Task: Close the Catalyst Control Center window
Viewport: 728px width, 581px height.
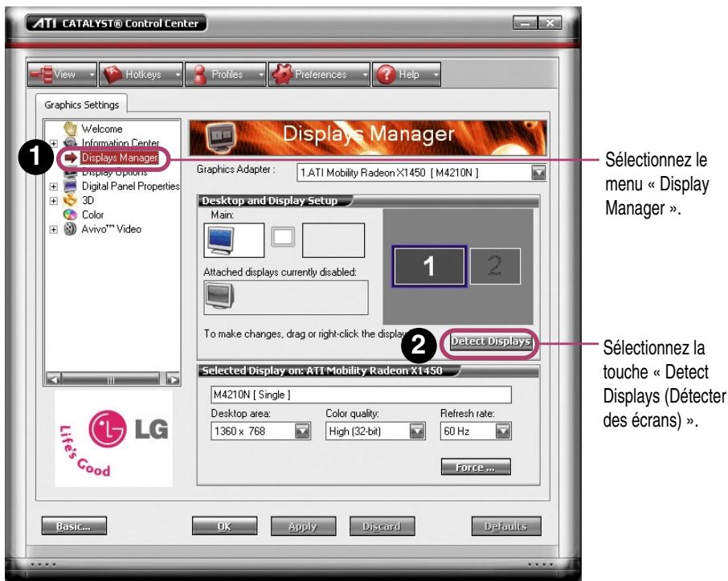Action: [x=550, y=23]
